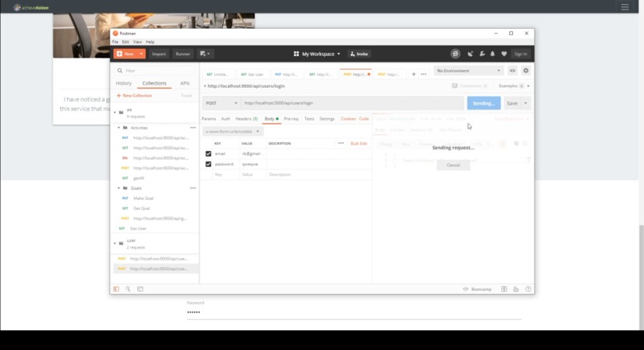644x350 pixels.
Task: Open the My Workspace dropdown
Action: [x=317, y=54]
